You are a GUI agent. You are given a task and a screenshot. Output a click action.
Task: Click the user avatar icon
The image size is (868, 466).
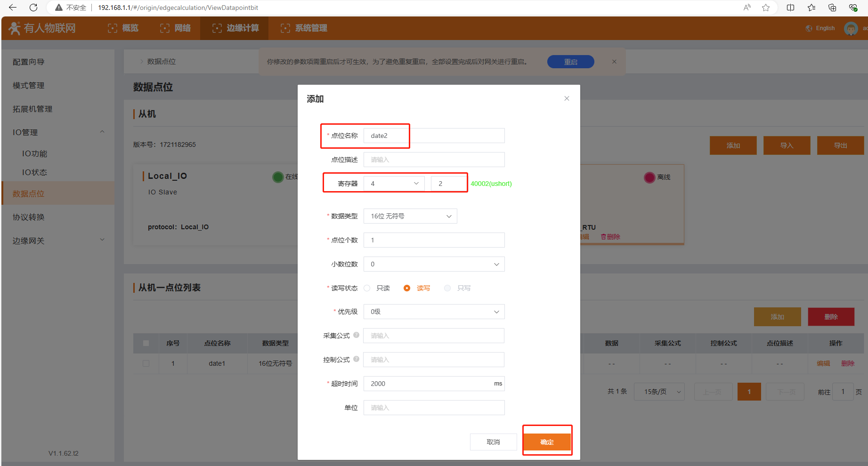click(x=851, y=28)
